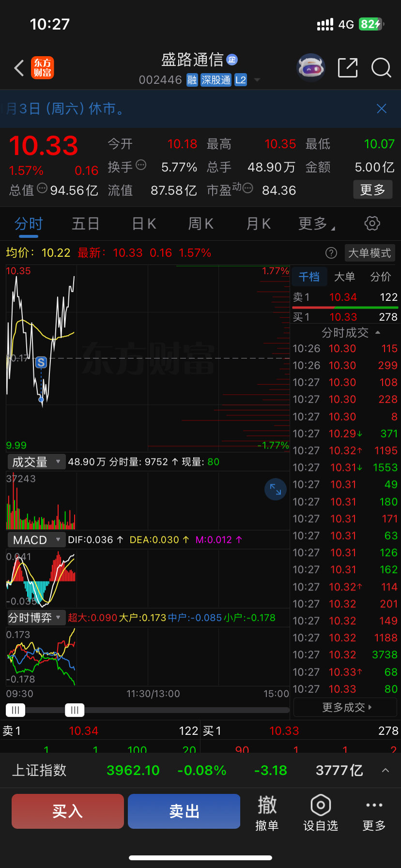Open search with the magnifier icon
Viewport: 401px width, 868px height.
coord(381,68)
